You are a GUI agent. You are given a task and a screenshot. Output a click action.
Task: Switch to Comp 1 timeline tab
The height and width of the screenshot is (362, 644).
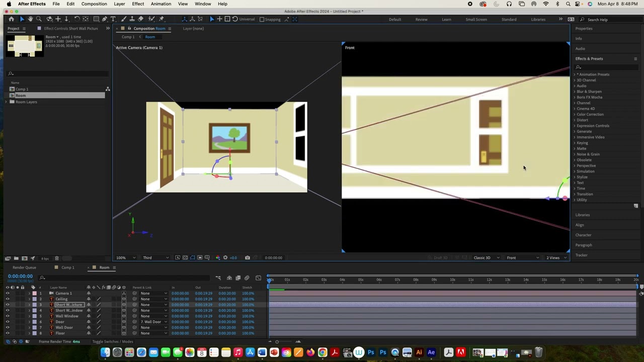pyautogui.click(x=67, y=267)
